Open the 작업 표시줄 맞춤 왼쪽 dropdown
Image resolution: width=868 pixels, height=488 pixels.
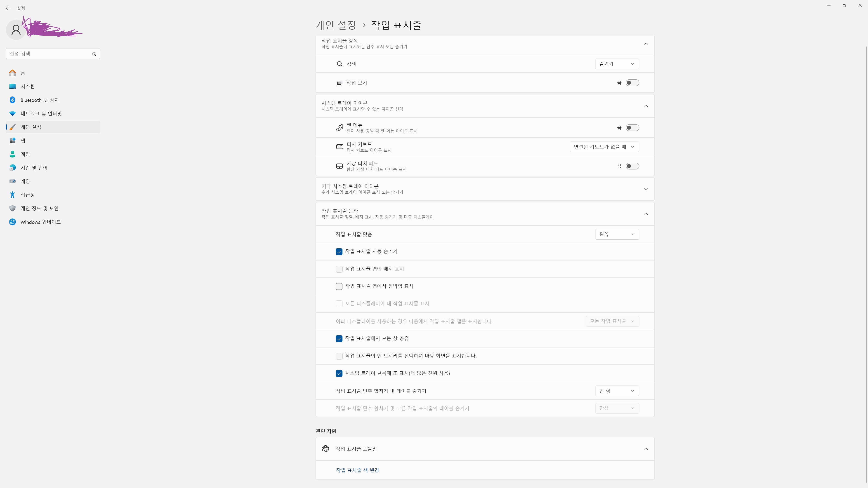pyautogui.click(x=617, y=234)
